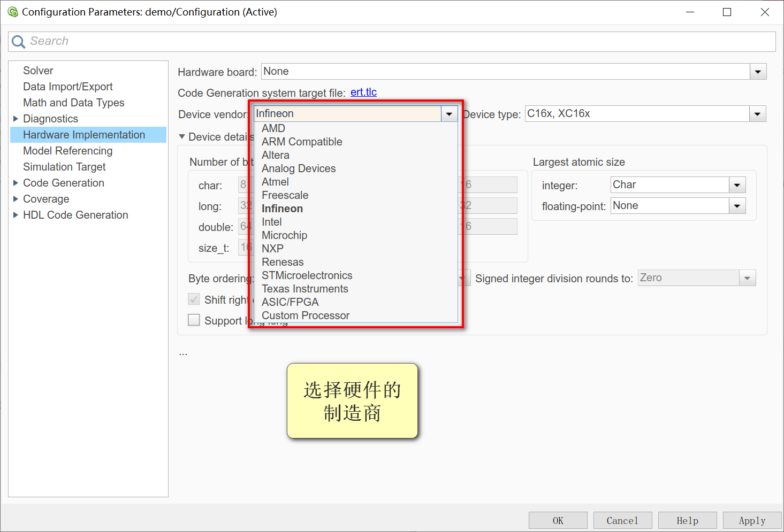This screenshot has width=784, height=532.
Task: Maximize the Configuration Parameters window
Action: 727,12
